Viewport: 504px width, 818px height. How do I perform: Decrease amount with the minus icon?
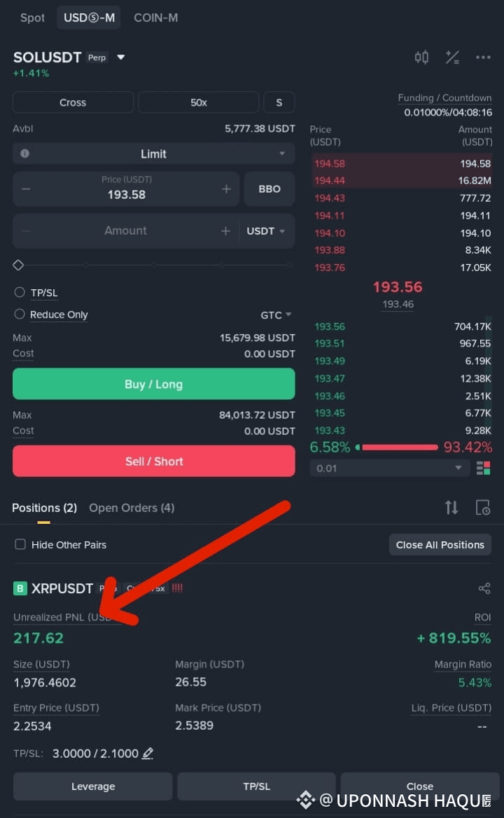click(26, 230)
